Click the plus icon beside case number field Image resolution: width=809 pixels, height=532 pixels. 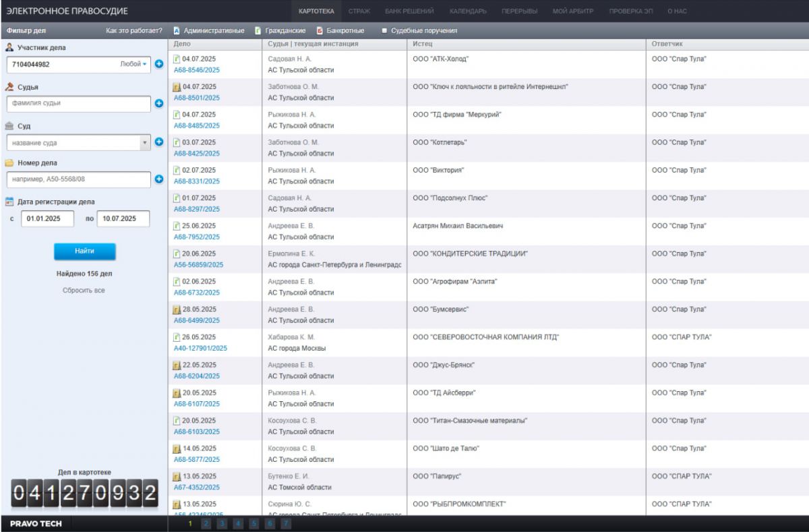pos(159,179)
